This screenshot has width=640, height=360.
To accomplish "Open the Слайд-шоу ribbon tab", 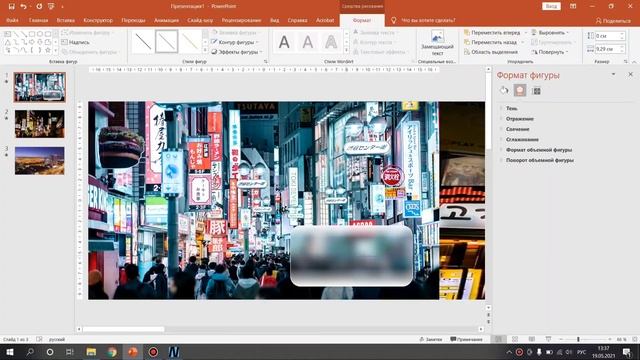I will [x=200, y=20].
